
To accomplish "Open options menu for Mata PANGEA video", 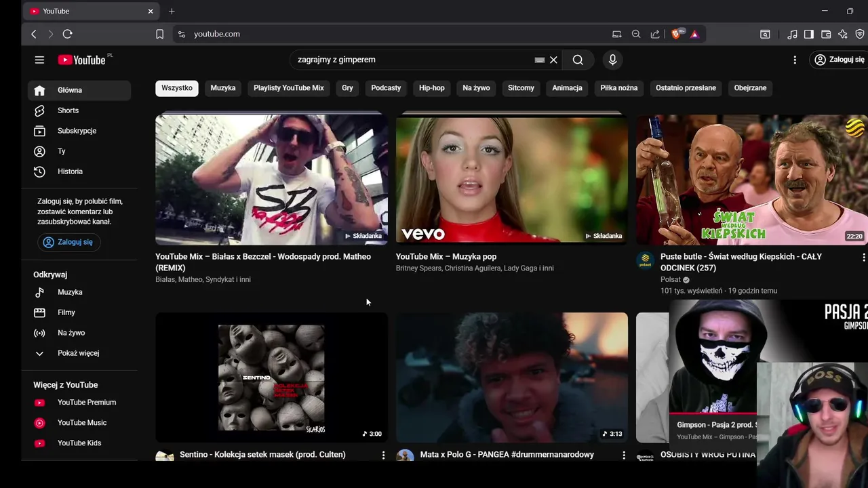I will 624,455.
